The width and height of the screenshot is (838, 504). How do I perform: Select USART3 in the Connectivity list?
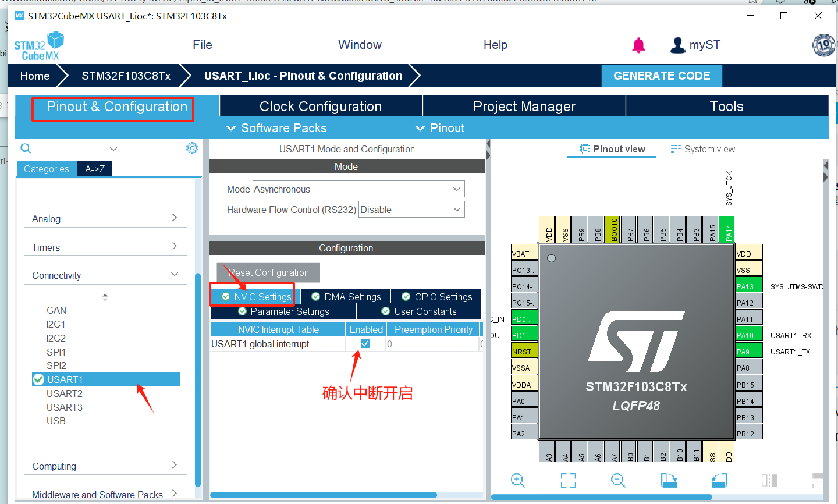click(65, 407)
